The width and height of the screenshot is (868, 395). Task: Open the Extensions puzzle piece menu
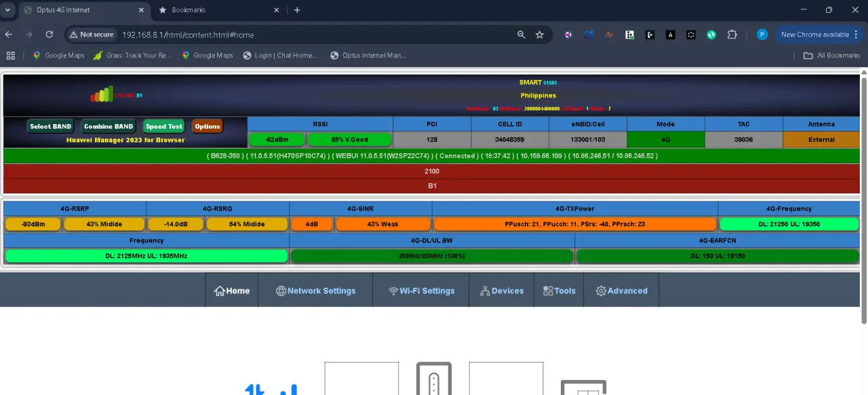(732, 35)
